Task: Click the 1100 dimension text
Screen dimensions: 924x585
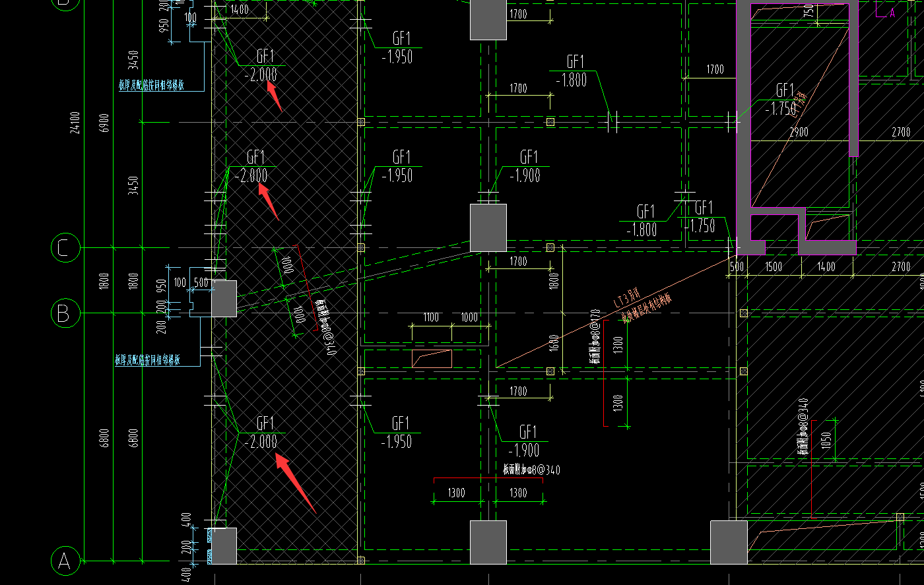Action: tap(431, 317)
